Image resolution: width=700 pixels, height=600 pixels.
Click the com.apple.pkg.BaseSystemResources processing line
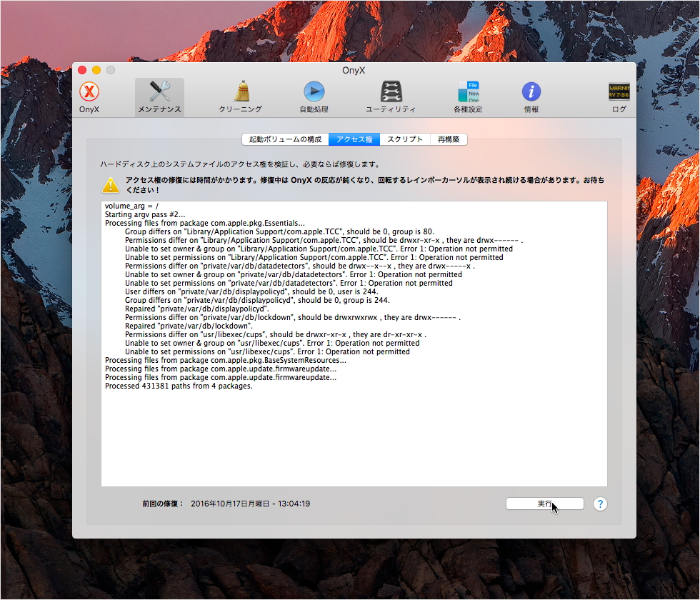[x=226, y=360]
